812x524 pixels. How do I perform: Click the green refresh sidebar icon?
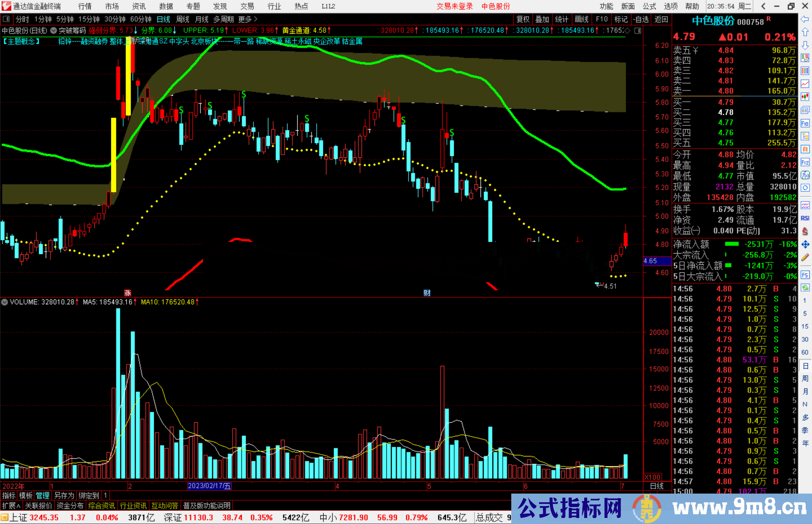click(x=805, y=288)
